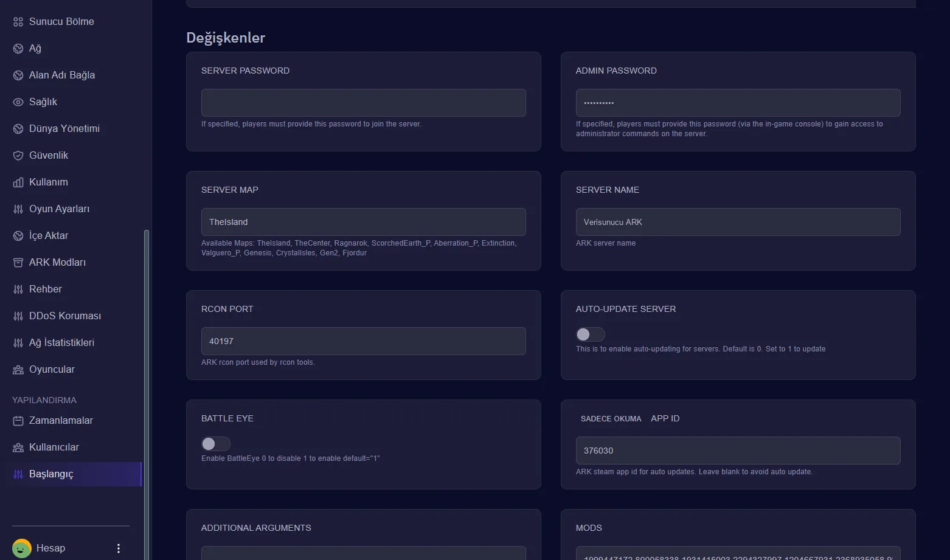Click the DDoS Koruması icon

(x=18, y=316)
